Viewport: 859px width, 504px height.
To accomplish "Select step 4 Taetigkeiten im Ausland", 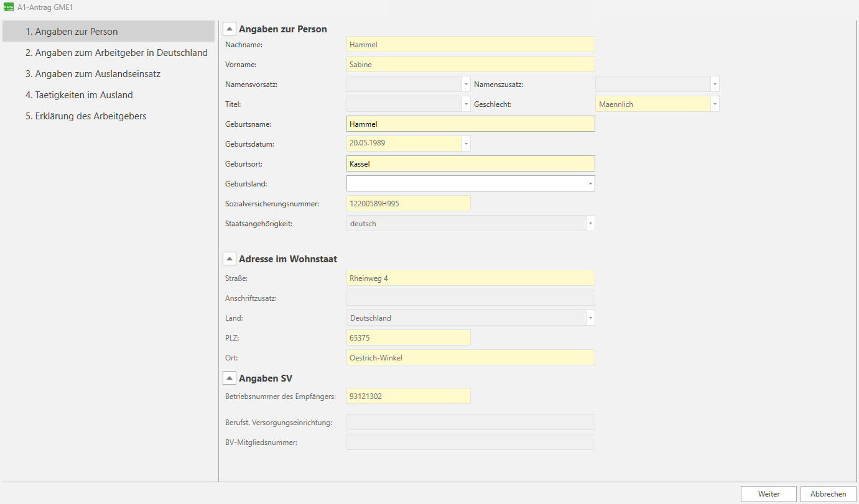I will coord(79,95).
